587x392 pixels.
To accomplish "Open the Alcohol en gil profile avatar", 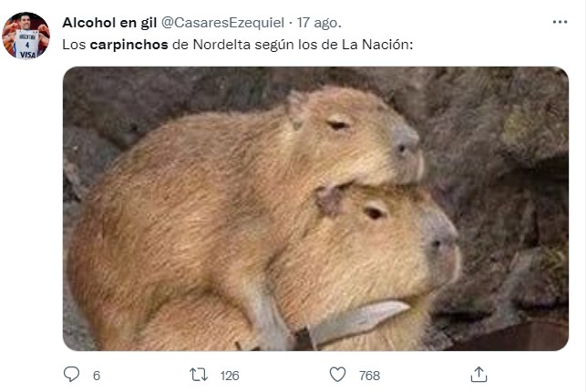I will click(x=26, y=36).
